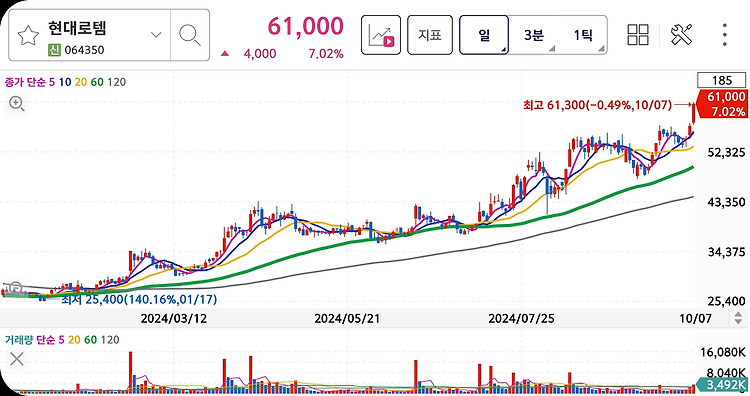Click the 2024/07/25 date label
This screenshot has height=396, width=750.
click(521, 319)
